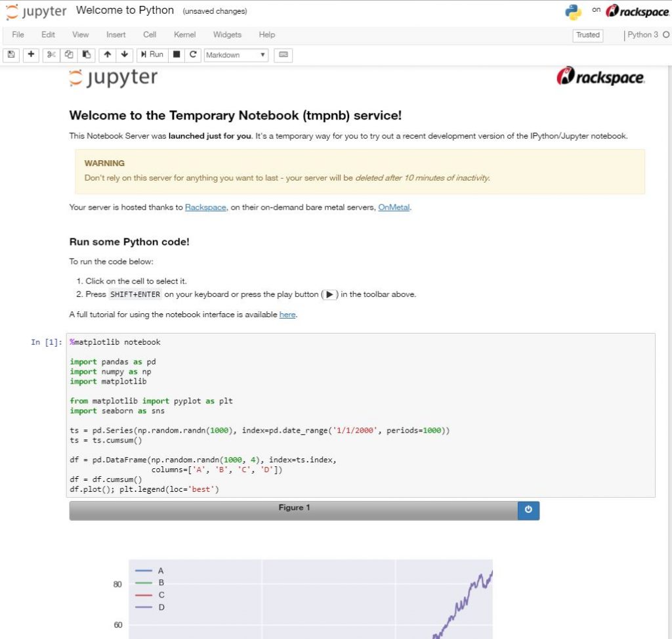Restart the kernel with refresh icon
Screen dimensions: 672x639
point(193,55)
